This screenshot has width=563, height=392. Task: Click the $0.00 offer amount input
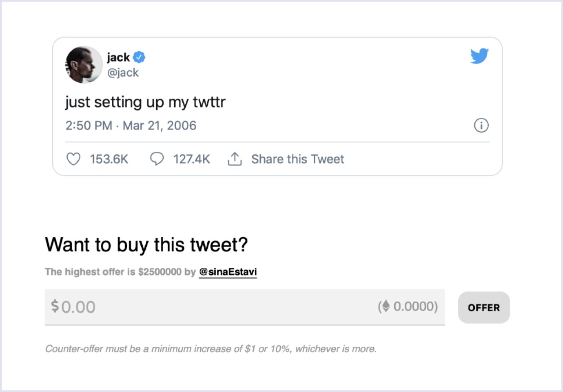click(245, 307)
